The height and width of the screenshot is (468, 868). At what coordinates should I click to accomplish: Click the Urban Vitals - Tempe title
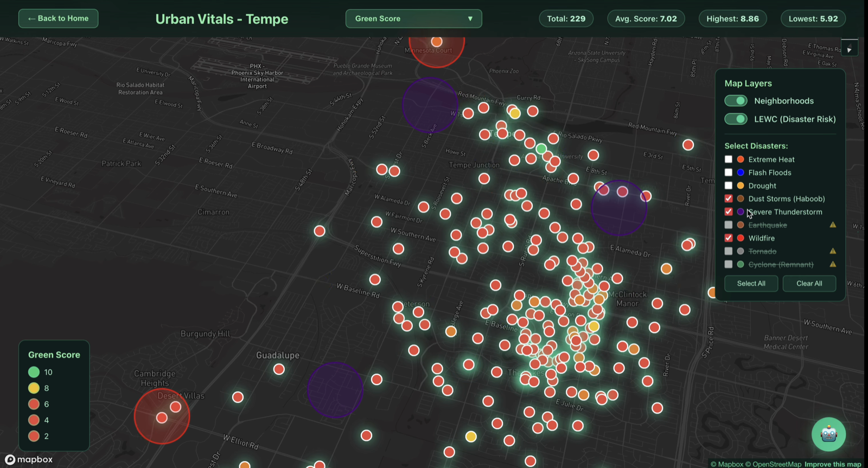(x=222, y=19)
